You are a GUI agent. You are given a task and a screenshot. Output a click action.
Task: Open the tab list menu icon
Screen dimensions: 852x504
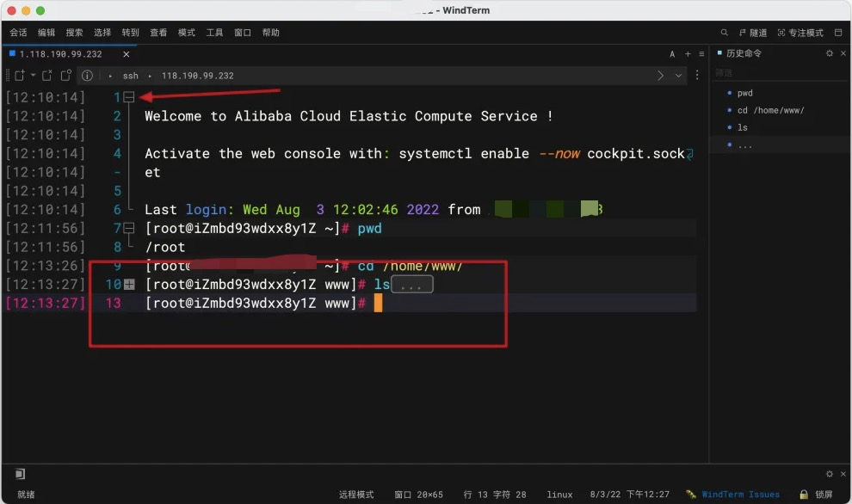pos(701,54)
